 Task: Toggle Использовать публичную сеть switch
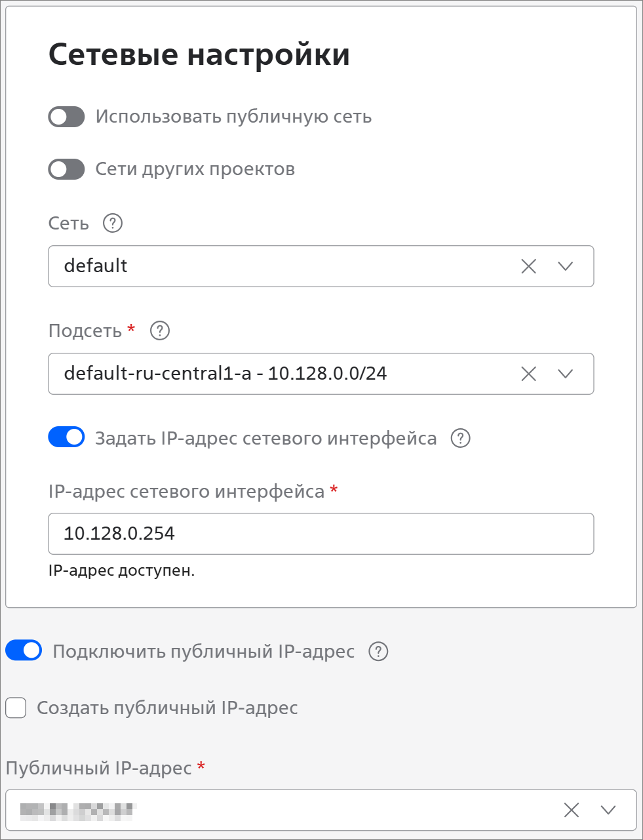pos(67,117)
